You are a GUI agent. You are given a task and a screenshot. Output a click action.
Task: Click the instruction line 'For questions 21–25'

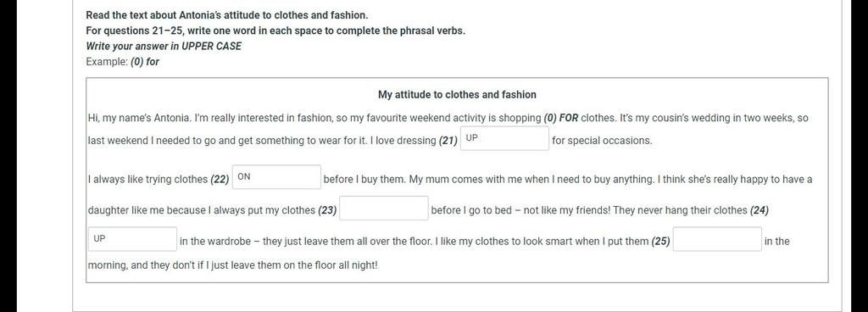[x=275, y=31]
